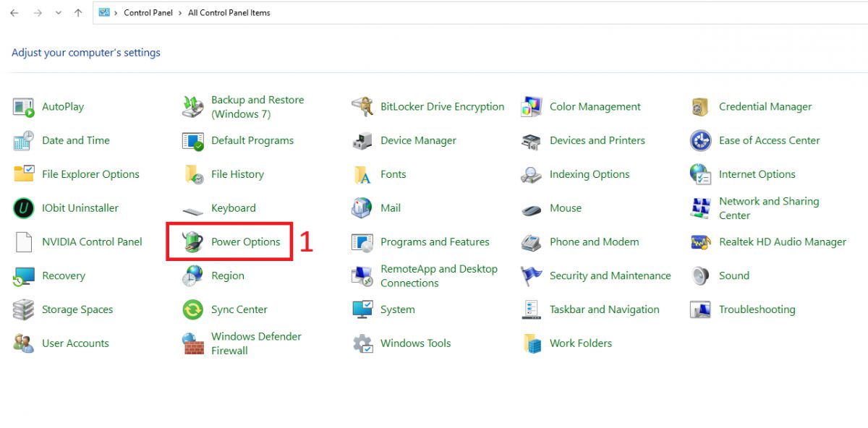This screenshot has height=428, width=868.
Task: Open the Network and Sharing Center link
Action: coord(768,208)
